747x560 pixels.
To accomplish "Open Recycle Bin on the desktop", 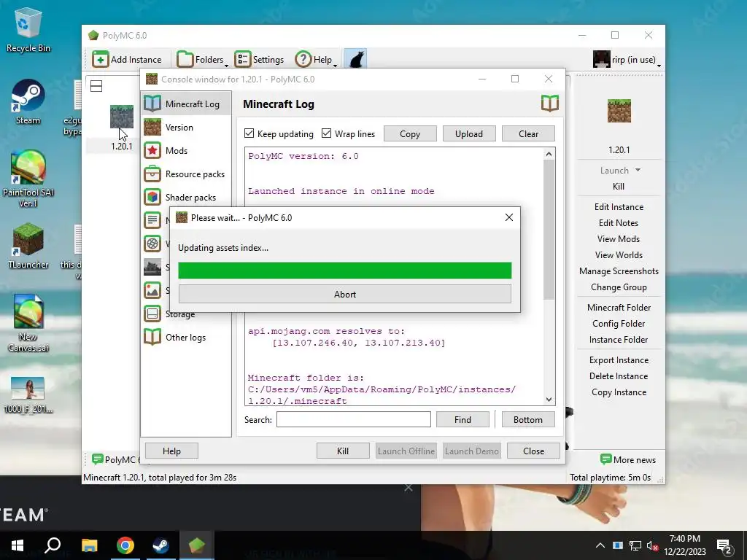I will coord(28,30).
